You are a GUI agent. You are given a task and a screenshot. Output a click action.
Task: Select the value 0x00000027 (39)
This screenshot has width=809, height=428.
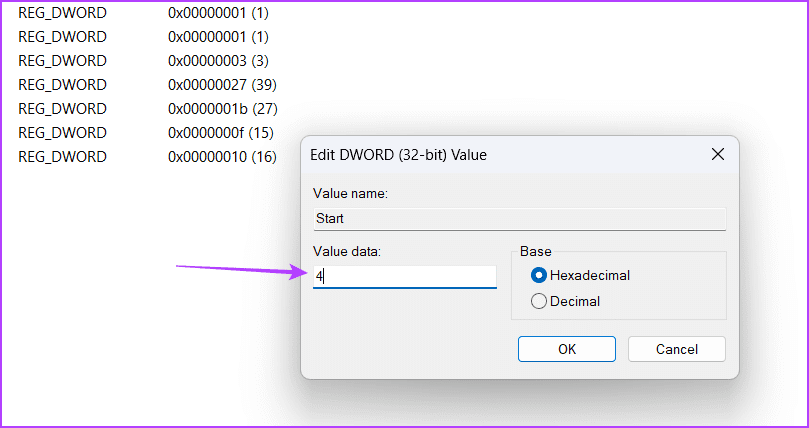(x=222, y=85)
